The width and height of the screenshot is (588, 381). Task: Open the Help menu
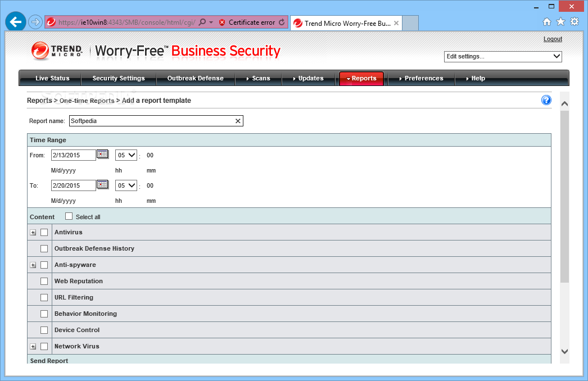(x=476, y=78)
